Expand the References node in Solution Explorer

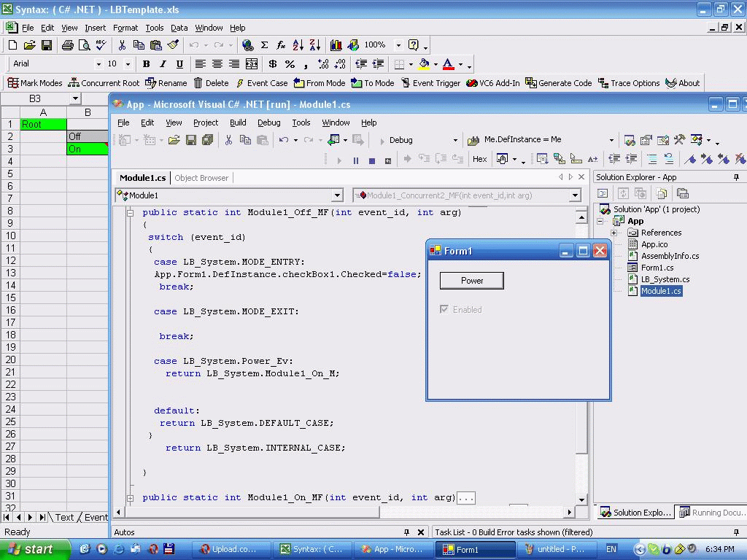click(x=614, y=233)
